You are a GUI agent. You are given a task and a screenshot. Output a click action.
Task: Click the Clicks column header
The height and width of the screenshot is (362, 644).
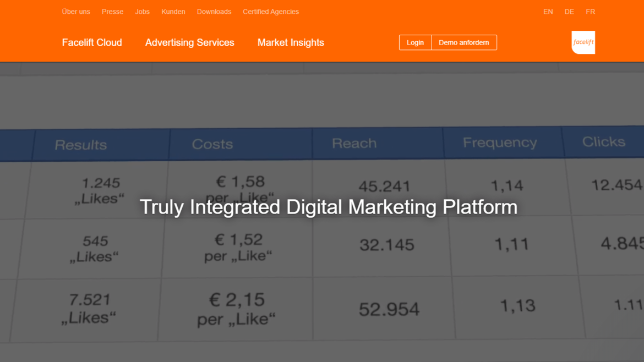tap(604, 141)
